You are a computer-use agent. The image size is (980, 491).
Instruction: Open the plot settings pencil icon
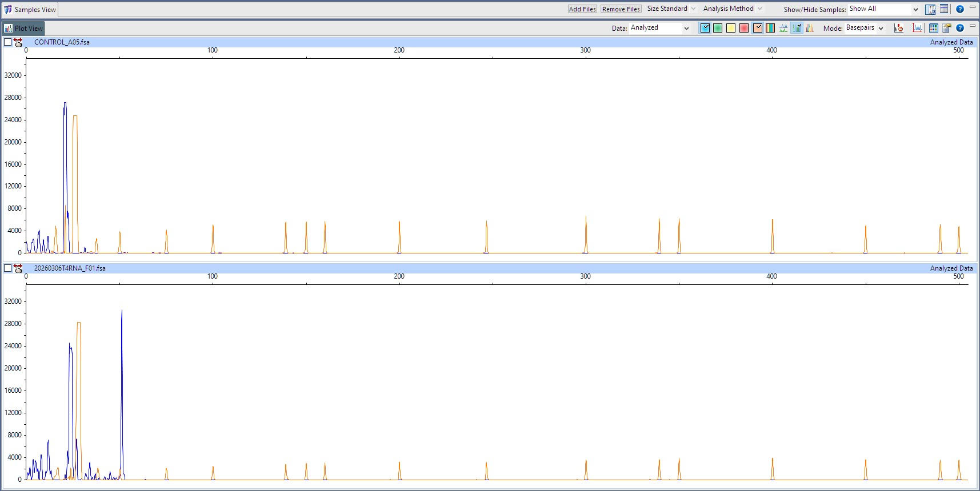tap(946, 28)
